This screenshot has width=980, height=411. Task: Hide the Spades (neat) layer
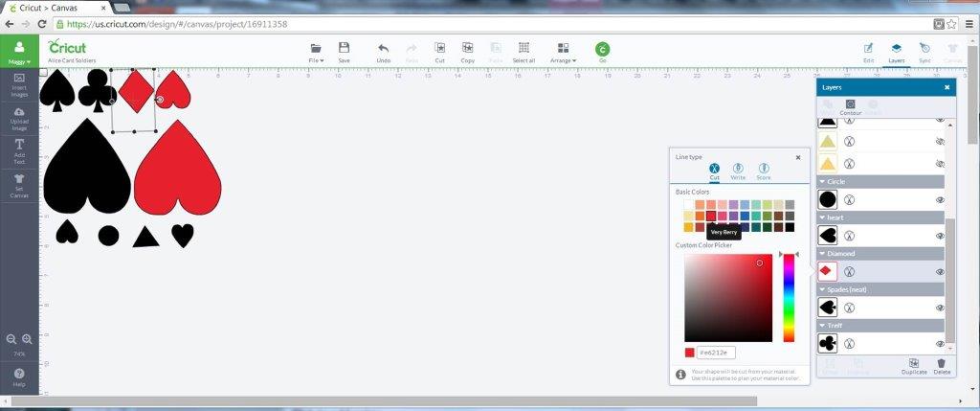(940, 308)
